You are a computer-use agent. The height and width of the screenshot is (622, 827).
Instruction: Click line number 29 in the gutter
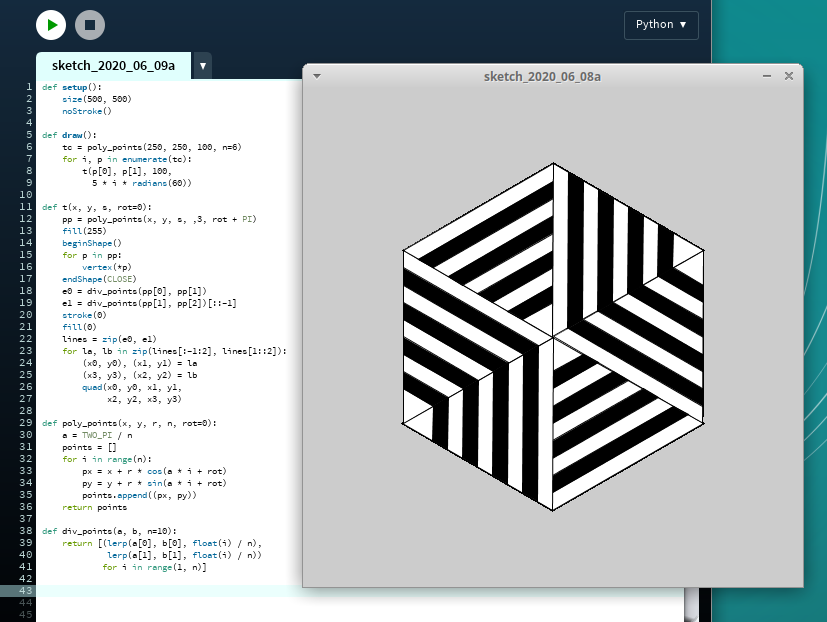tap(28, 423)
